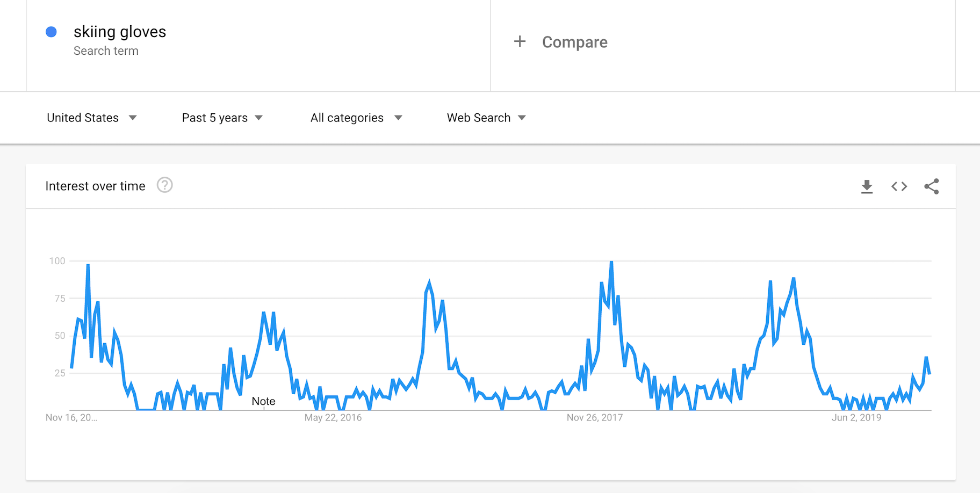980x493 pixels.
Task: Click the share icon
Action: (x=932, y=186)
